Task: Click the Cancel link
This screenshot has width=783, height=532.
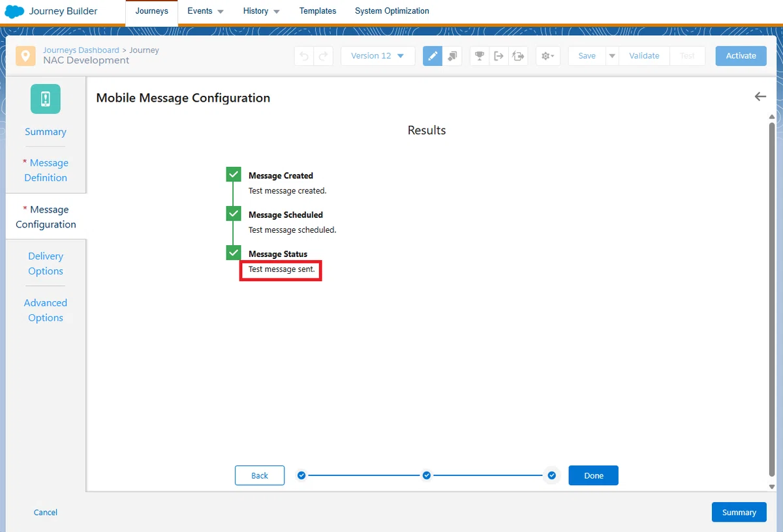Action: tap(46, 512)
